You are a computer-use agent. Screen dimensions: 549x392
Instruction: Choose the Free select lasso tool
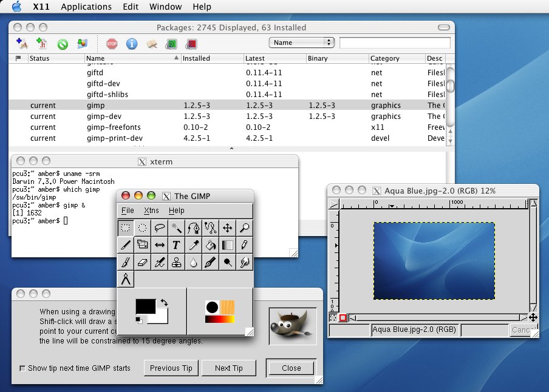(159, 228)
